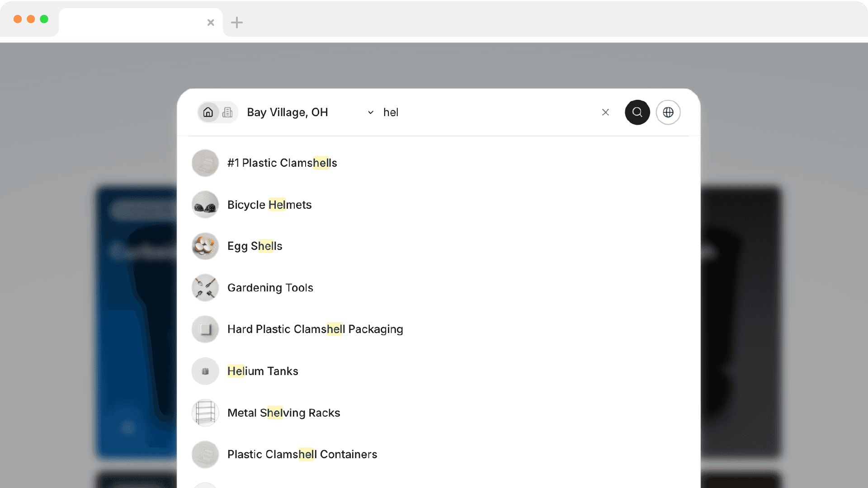868x488 pixels.
Task: Open a new browser tab
Action: [x=237, y=22]
